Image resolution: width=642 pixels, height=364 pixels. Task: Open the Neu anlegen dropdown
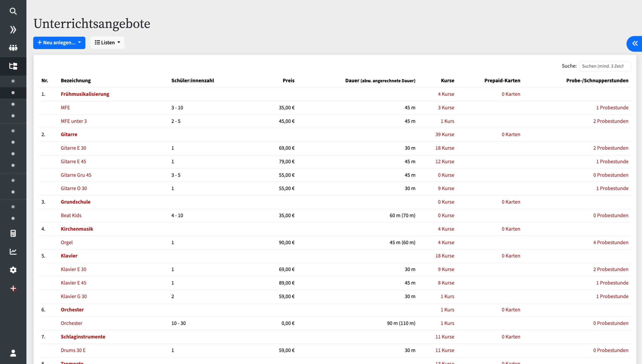(x=59, y=43)
